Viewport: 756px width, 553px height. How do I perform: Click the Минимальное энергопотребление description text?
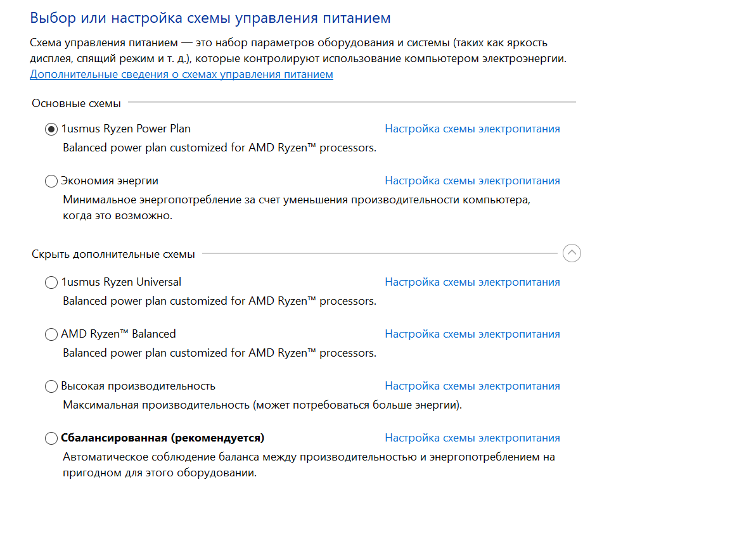(295, 200)
